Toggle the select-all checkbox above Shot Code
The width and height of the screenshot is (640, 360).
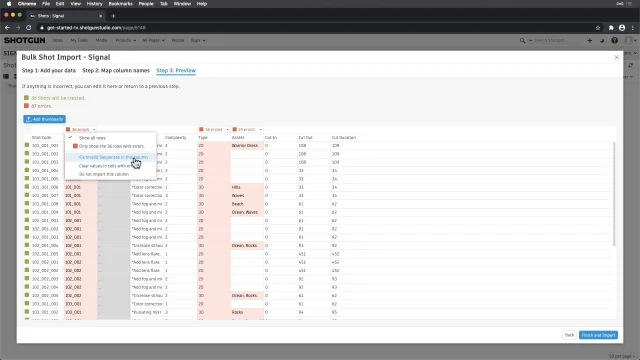click(27, 129)
